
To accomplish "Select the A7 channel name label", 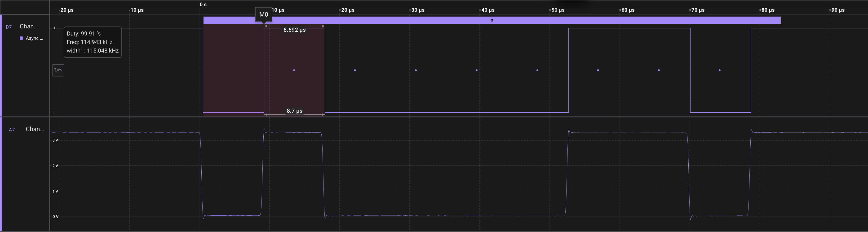I will 35,129.
